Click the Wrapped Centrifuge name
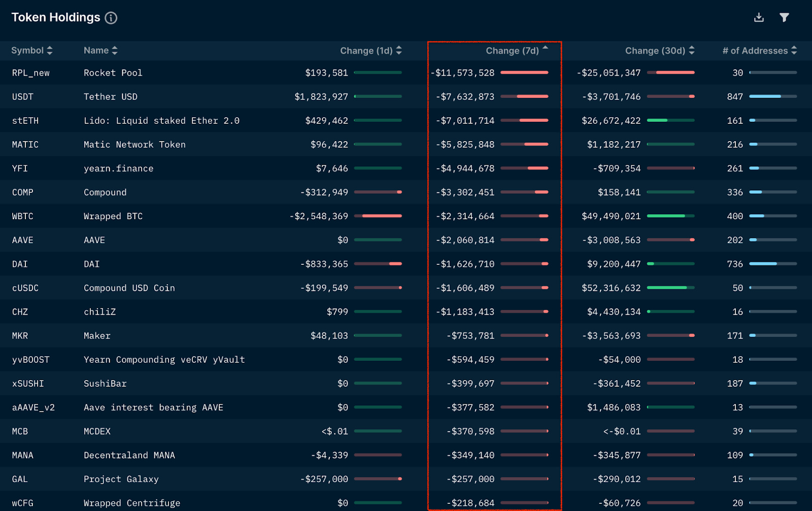The image size is (812, 511). coord(132,503)
